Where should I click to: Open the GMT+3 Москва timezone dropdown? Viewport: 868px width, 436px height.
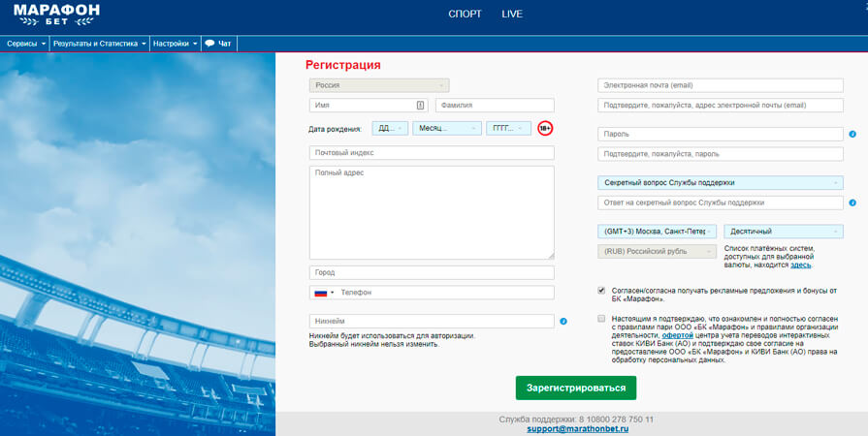pos(658,232)
